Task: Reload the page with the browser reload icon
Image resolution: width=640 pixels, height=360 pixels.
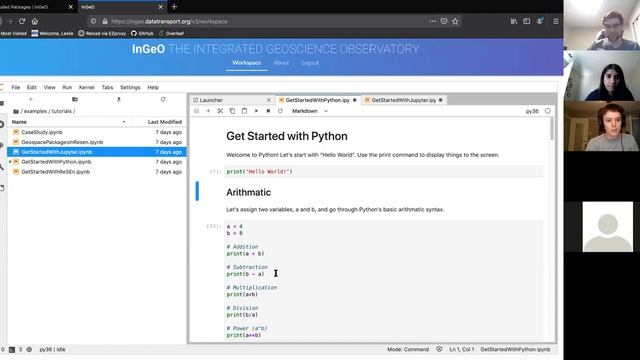Action: pyautogui.click(x=22, y=21)
